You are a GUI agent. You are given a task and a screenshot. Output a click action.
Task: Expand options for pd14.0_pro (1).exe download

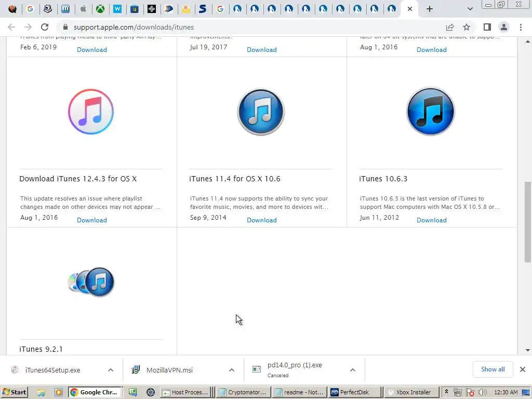pyautogui.click(x=353, y=370)
